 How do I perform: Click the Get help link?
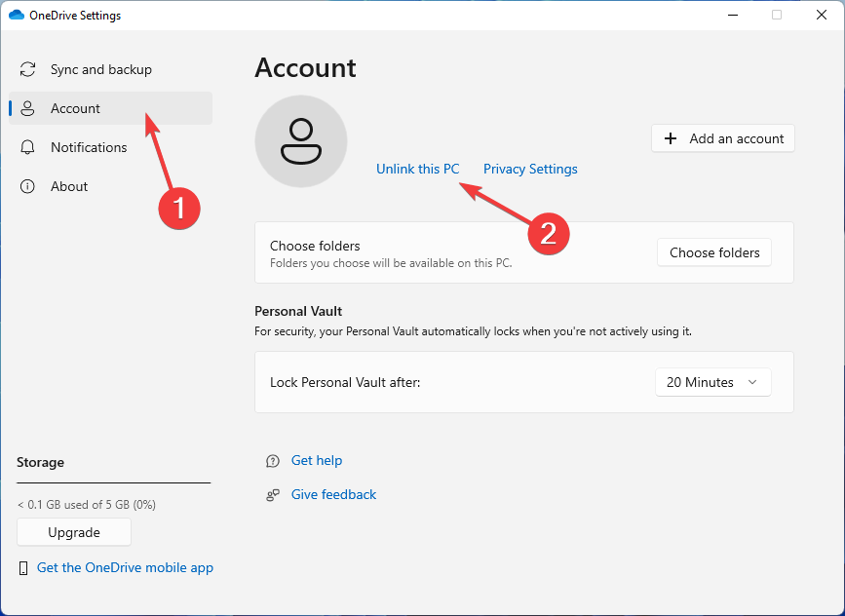(x=317, y=460)
